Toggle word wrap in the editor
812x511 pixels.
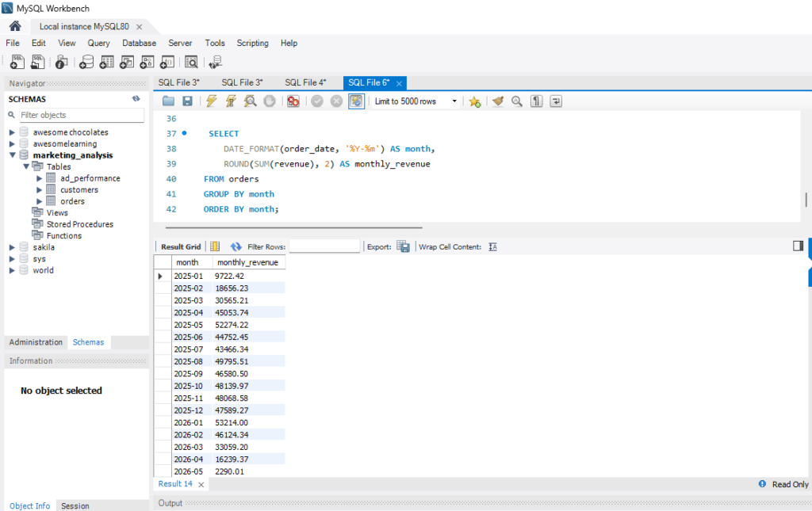[556, 101]
